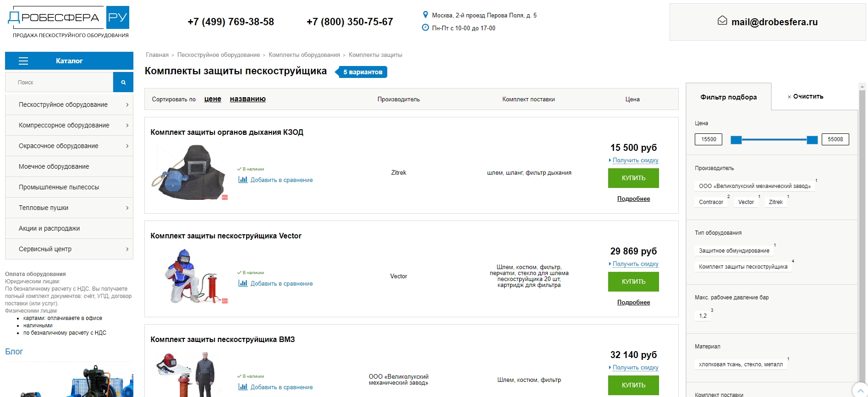
Task: Open title Комплект защиты органов дыхания КЗОД
Action: (227, 132)
